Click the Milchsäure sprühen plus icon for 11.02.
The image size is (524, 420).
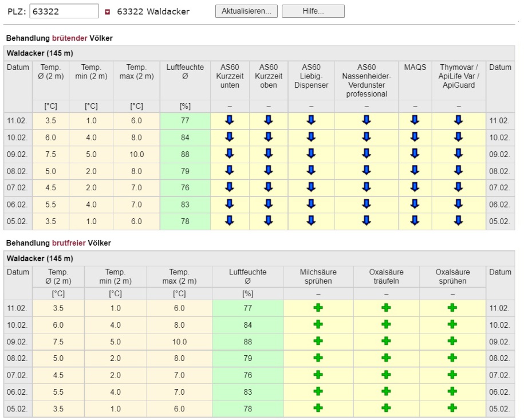coord(318,308)
